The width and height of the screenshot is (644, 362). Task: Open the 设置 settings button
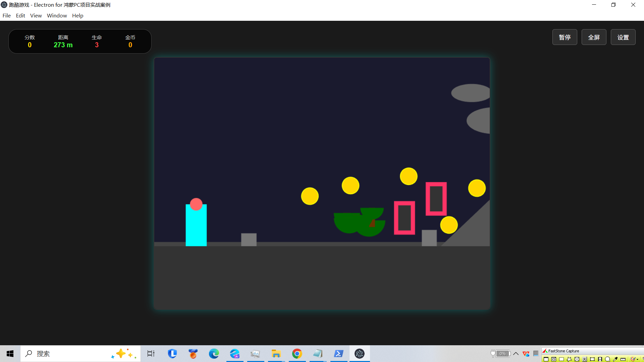(623, 37)
